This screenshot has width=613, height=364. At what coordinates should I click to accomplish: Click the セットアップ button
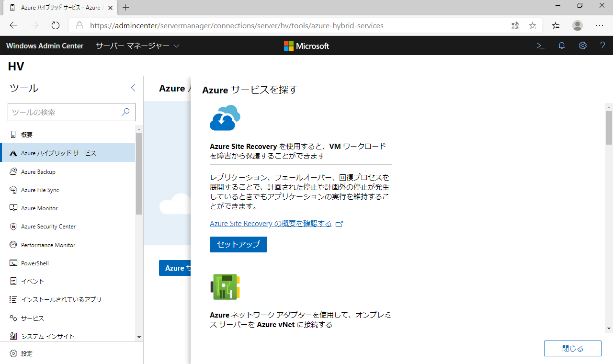coord(238,244)
